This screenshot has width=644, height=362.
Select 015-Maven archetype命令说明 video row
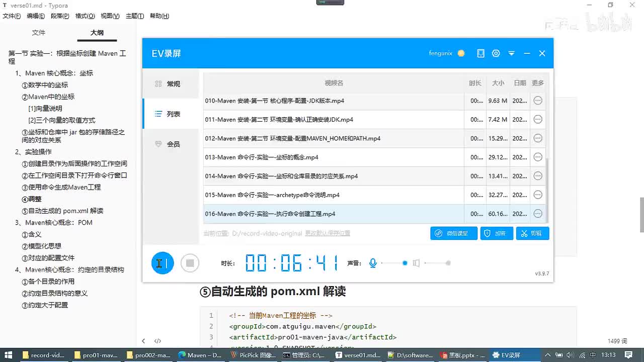pyautogui.click(x=374, y=195)
